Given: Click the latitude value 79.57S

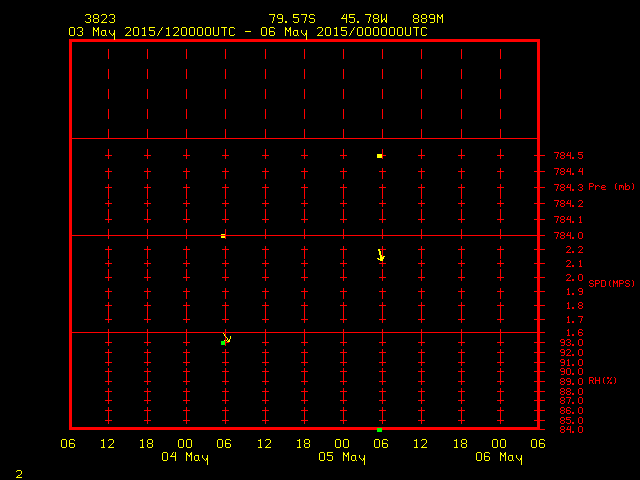Looking at the screenshot, I should click(x=293, y=19).
